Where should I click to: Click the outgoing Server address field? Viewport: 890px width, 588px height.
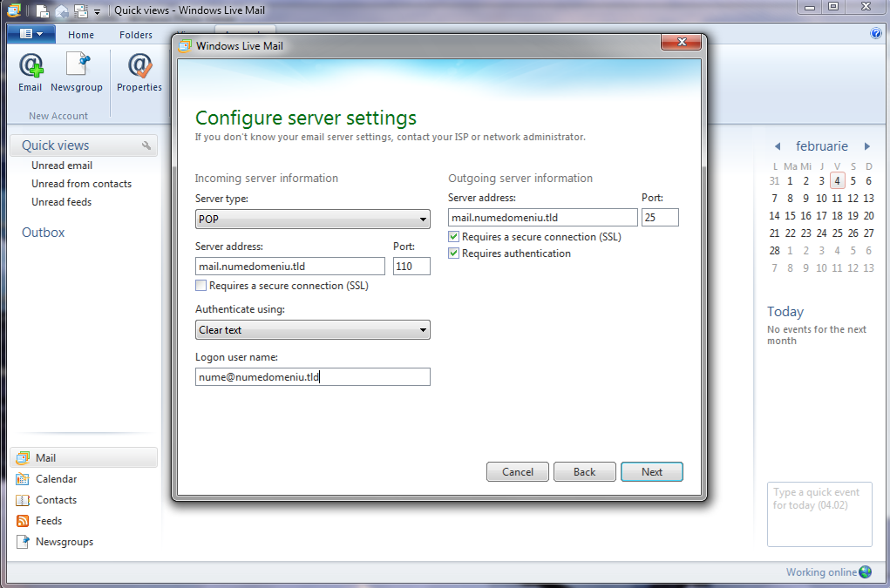click(542, 218)
